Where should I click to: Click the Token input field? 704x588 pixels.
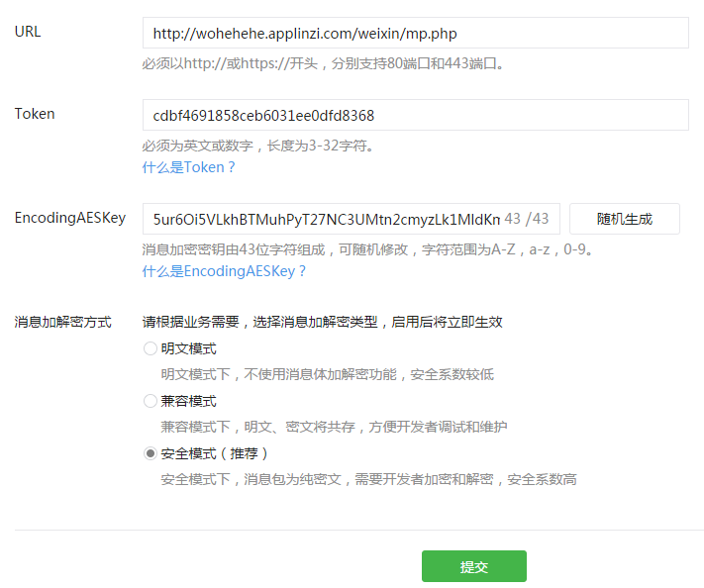pyautogui.click(x=415, y=115)
